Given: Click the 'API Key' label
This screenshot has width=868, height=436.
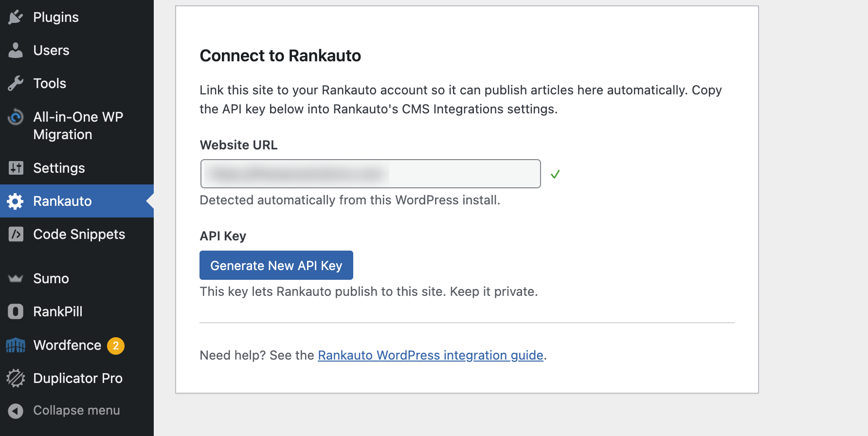Looking at the screenshot, I should 223,236.
